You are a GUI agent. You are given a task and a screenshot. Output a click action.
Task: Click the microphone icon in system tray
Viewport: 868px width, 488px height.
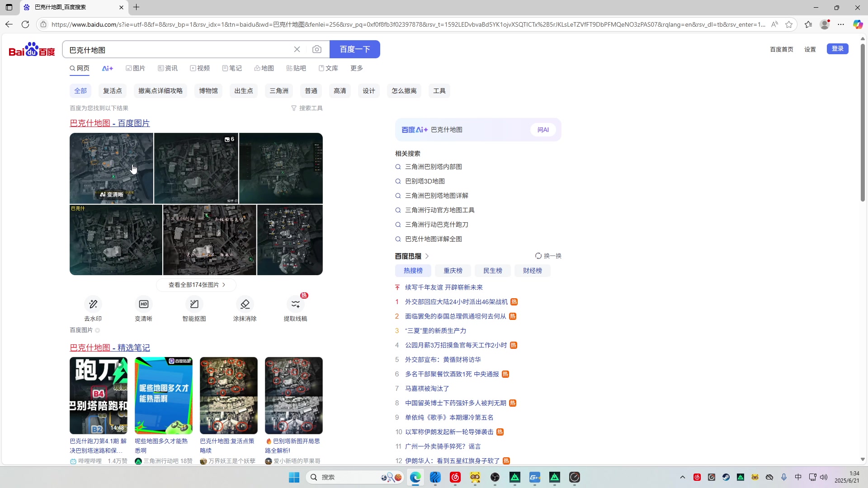pyautogui.click(x=784, y=477)
